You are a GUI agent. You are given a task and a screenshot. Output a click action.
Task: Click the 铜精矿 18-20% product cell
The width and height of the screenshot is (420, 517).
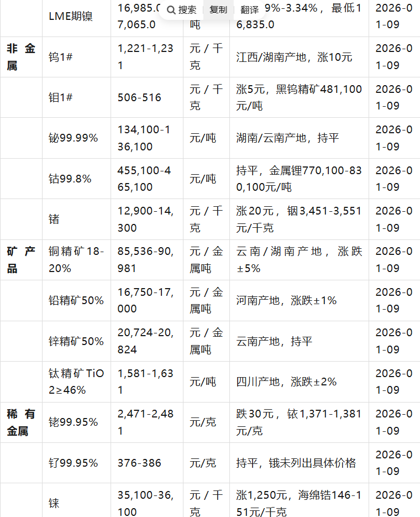click(76, 260)
